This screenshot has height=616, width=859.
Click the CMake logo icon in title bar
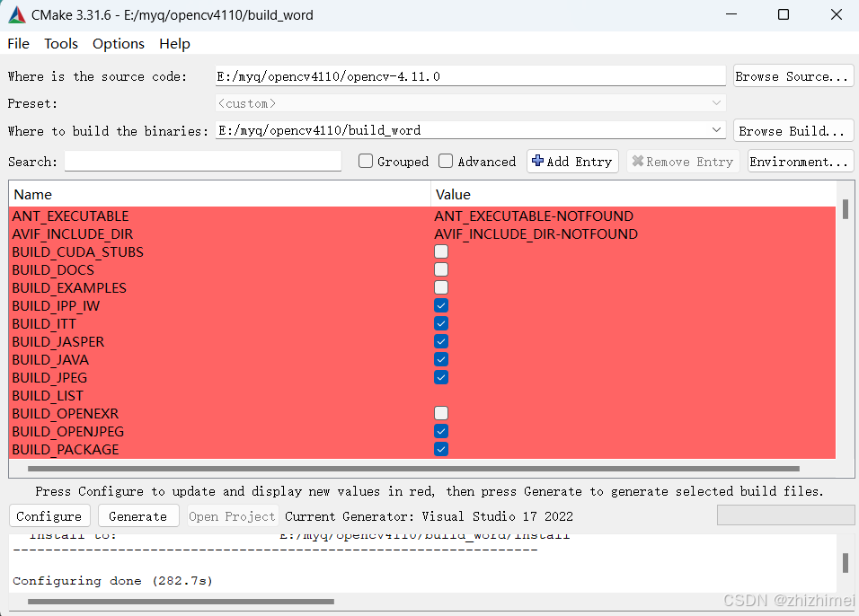[17, 14]
